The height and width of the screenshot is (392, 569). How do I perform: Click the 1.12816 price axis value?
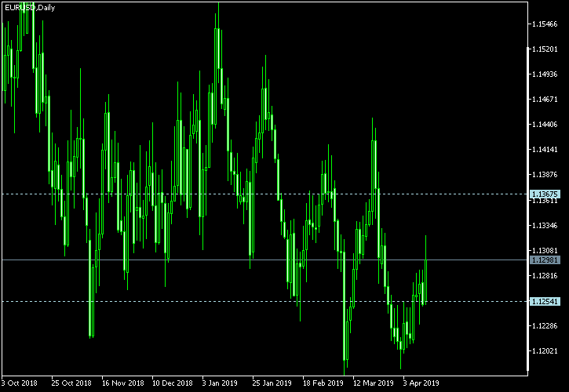click(545, 276)
